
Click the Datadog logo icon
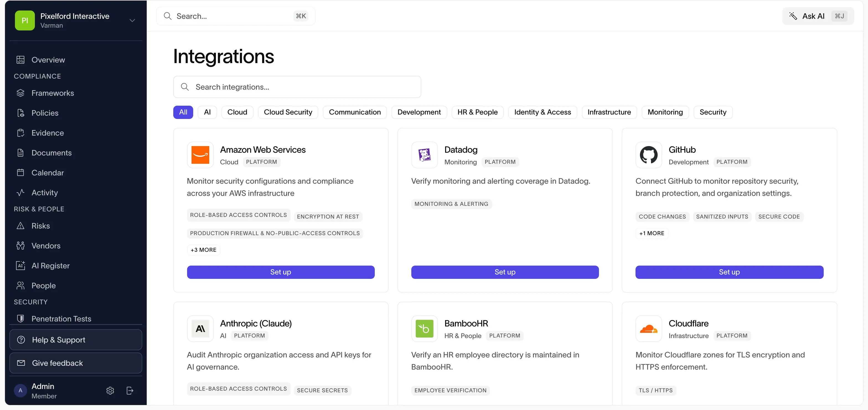click(424, 155)
